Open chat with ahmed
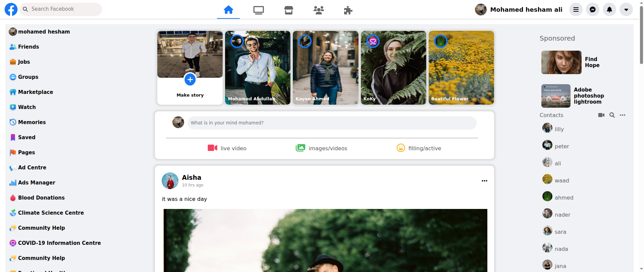Viewport: 644px width, 272px height. (558, 197)
